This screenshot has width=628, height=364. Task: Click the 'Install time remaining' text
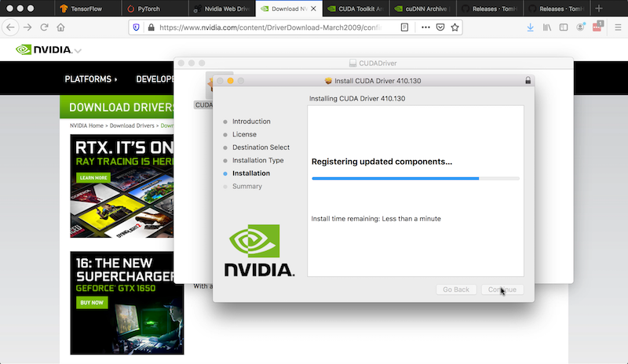376,219
